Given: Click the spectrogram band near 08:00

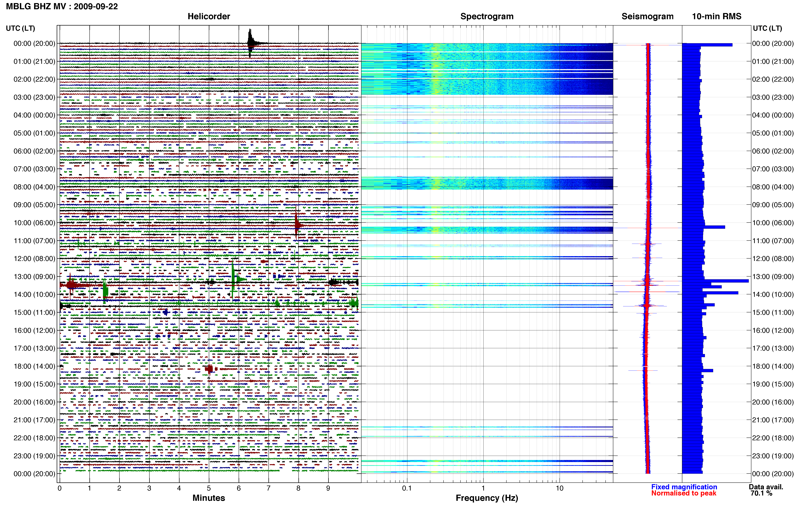Looking at the screenshot, I should (487, 183).
